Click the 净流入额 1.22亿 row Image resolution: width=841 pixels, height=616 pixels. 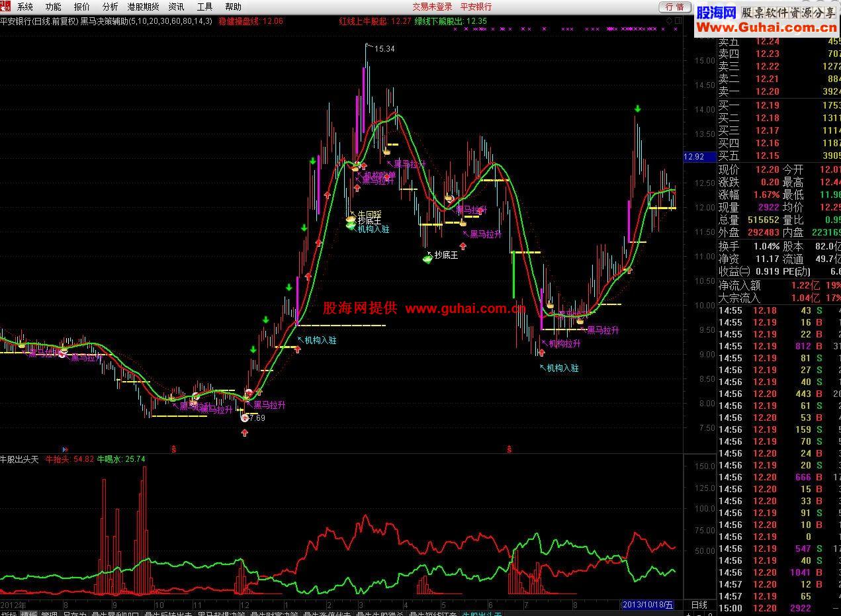pos(779,286)
